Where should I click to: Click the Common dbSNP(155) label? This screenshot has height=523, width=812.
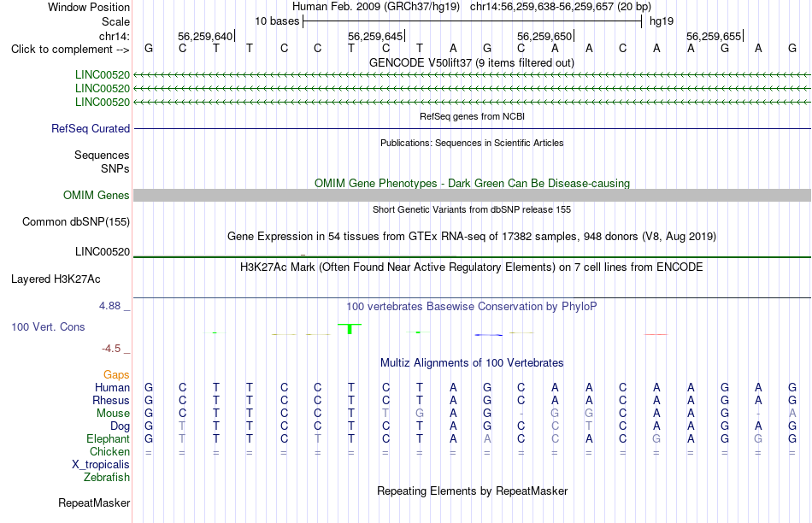(x=75, y=221)
